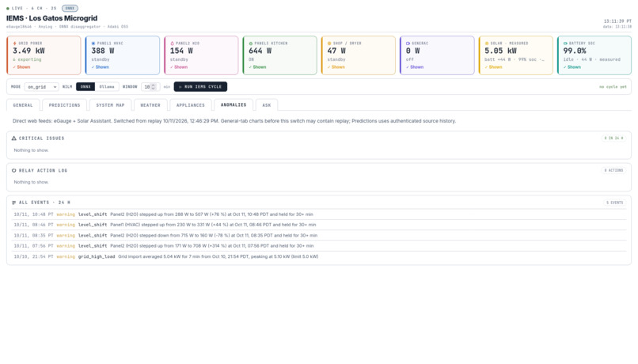Image resolution: width=638 pixels, height=364 pixels.
Task: Select ONNX as the NILM engine
Action: coord(85,86)
